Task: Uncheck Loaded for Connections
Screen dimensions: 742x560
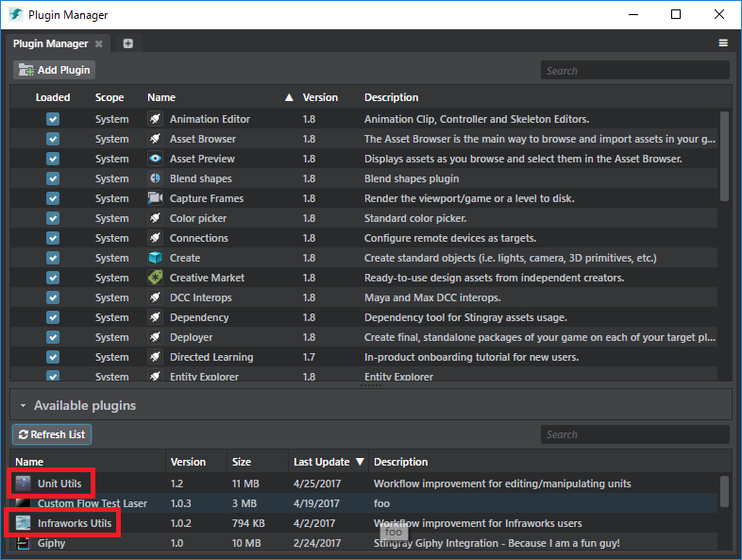Action: [x=53, y=238]
